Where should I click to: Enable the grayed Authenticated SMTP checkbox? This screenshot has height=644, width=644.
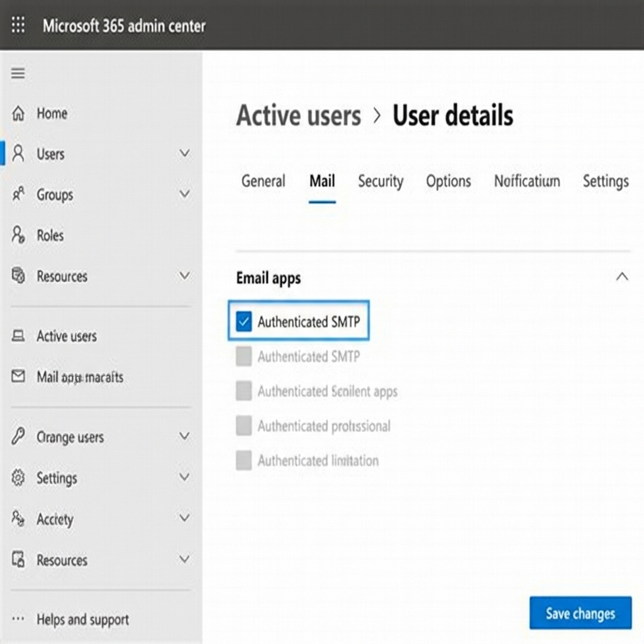tap(243, 356)
